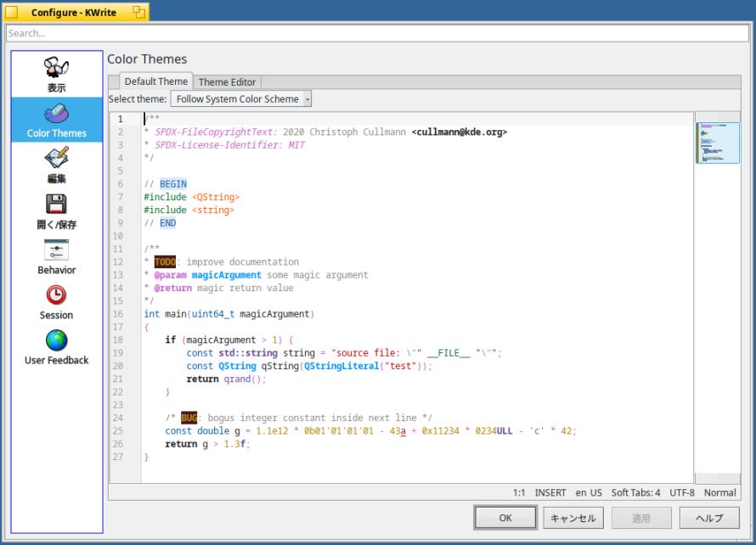Image resolution: width=756 pixels, height=545 pixels.
Task: Click "source file: string on line 19
Action: click(365, 353)
